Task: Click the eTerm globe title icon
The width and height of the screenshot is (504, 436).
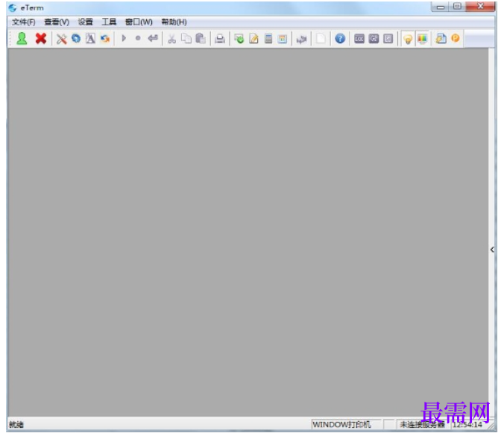Action: click(13, 7)
